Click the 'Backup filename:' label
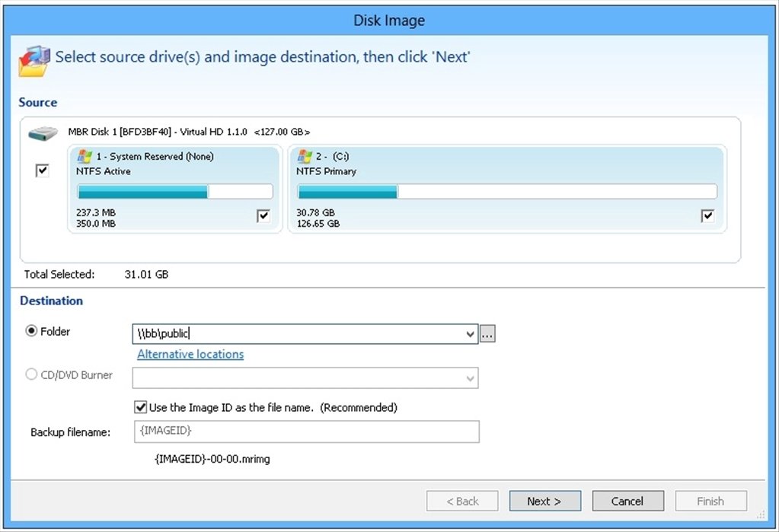779x532 pixels. [x=71, y=432]
